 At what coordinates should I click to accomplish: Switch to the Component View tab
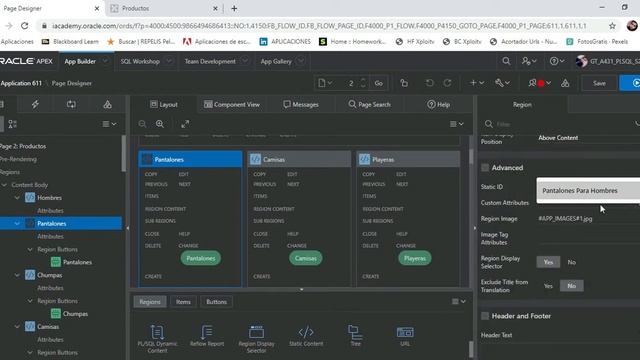point(231,104)
